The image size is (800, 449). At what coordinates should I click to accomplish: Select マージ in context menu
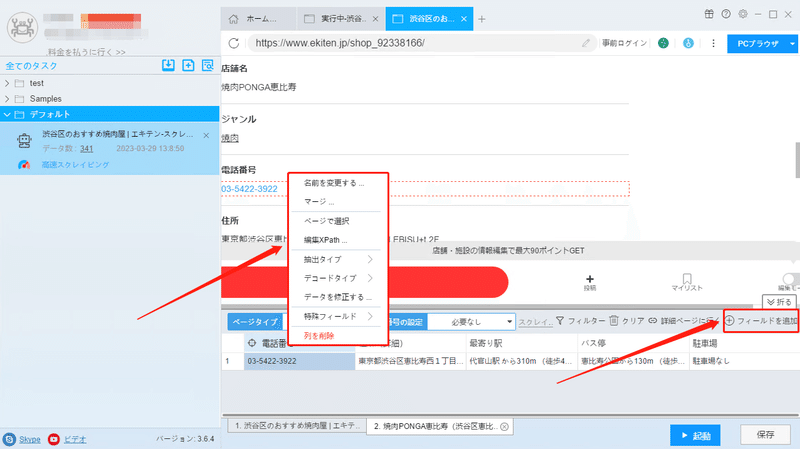319,202
